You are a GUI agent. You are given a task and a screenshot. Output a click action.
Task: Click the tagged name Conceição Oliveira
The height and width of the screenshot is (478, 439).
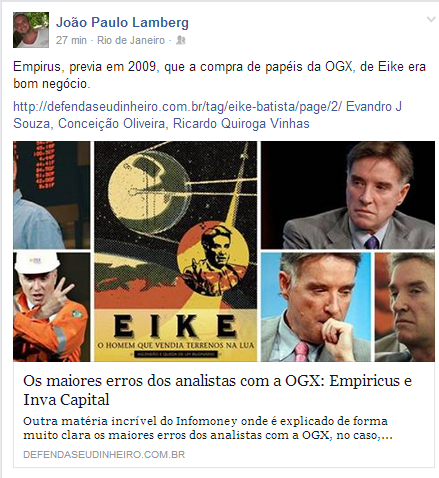[x=111, y=124]
